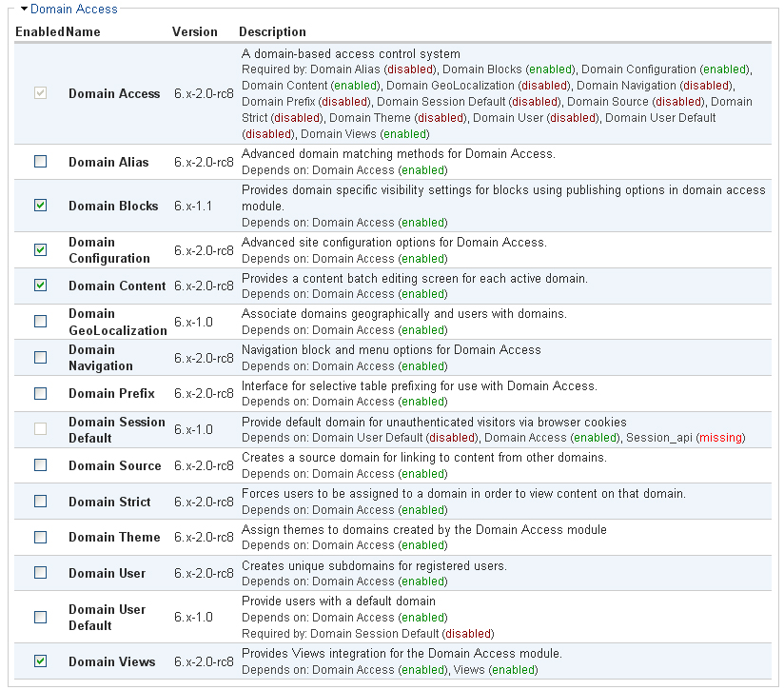Enable the Domain Navigation module

pos(40,357)
